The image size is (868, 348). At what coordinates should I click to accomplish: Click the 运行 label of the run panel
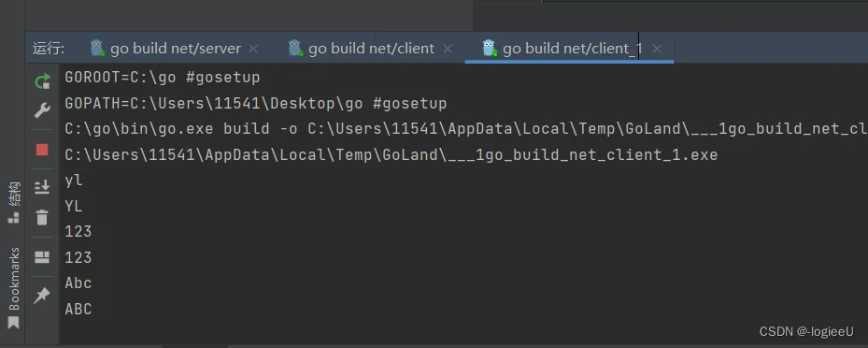click(x=49, y=49)
